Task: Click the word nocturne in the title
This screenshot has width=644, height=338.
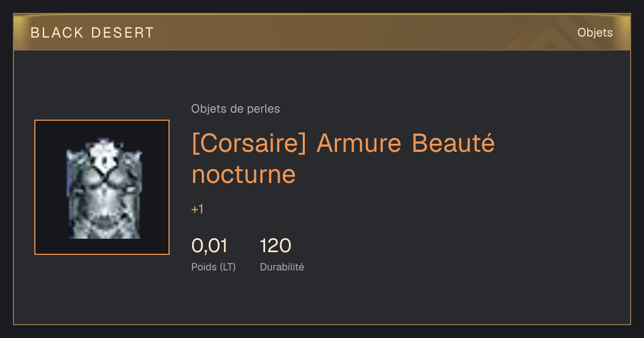Action: pos(244,174)
